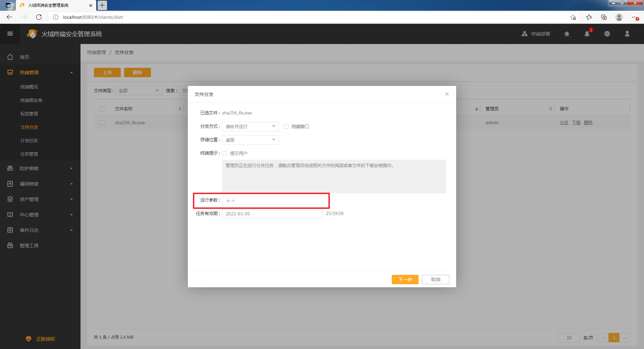
Task: Select the sha256_fix.exe row checkbox
Action: point(102,122)
